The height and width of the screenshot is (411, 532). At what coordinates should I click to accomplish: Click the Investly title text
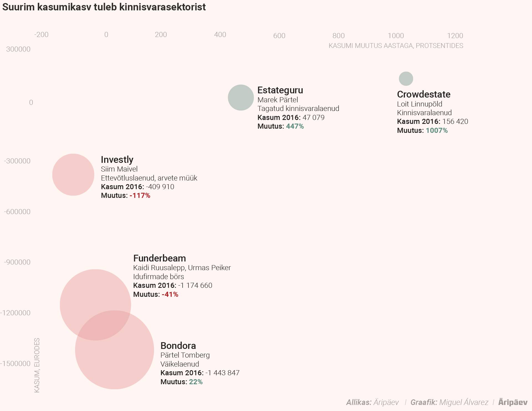tap(117, 159)
